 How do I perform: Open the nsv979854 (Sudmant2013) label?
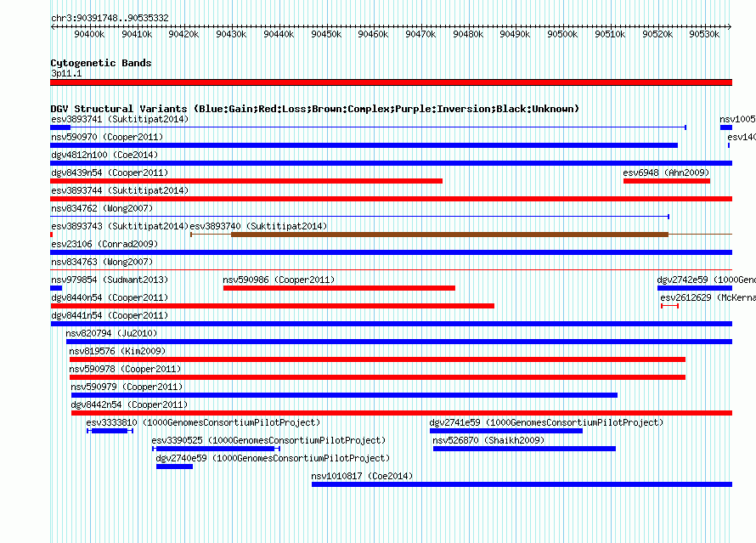click(110, 280)
